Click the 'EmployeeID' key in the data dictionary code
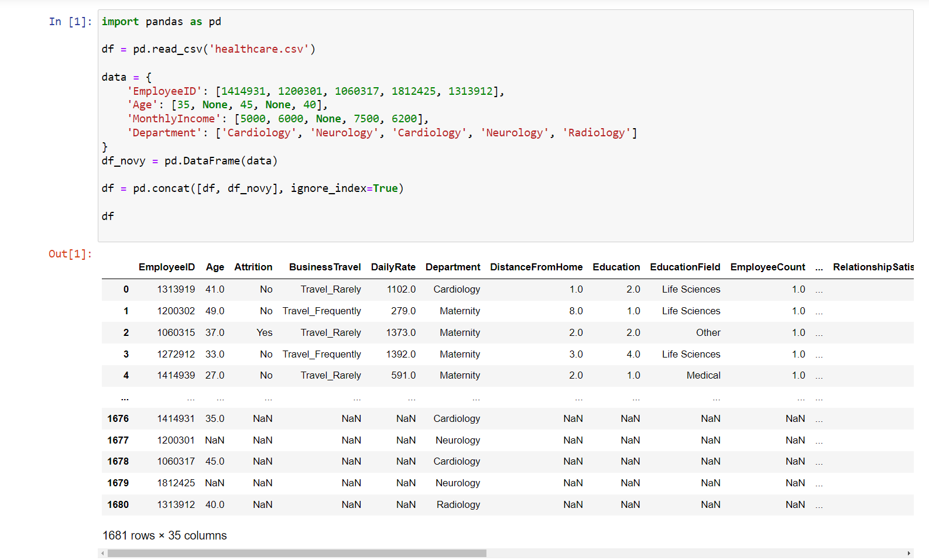 click(x=164, y=91)
